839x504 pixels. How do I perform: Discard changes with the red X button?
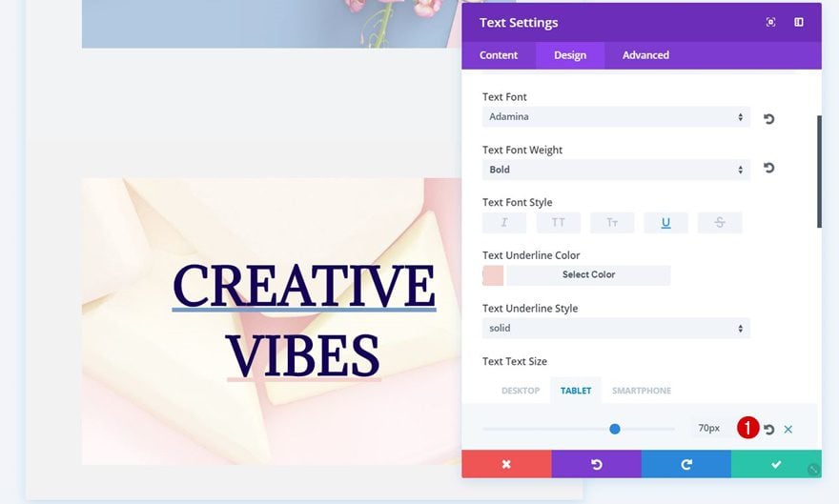point(506,464)
